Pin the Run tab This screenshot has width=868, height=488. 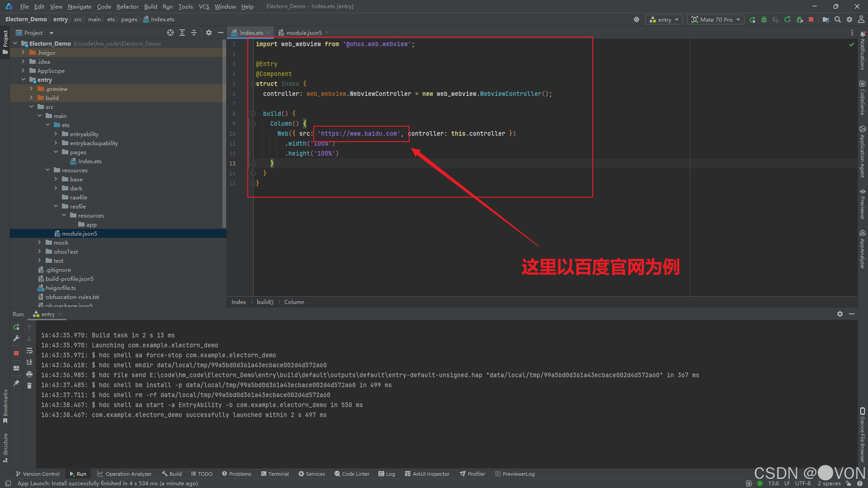click(16, 383)
